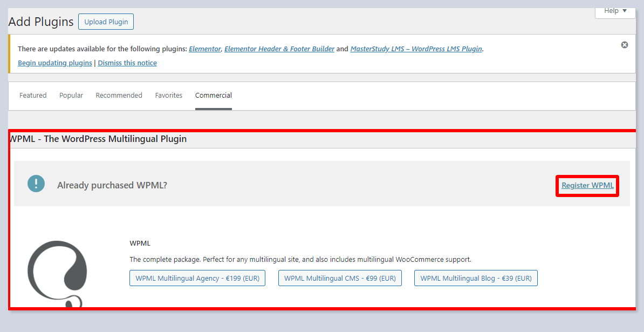Click Begin updating plugins link
Image resolution: width=644 pixels, height=332 pixels.
pyautogui.click(x=55, y=63)
